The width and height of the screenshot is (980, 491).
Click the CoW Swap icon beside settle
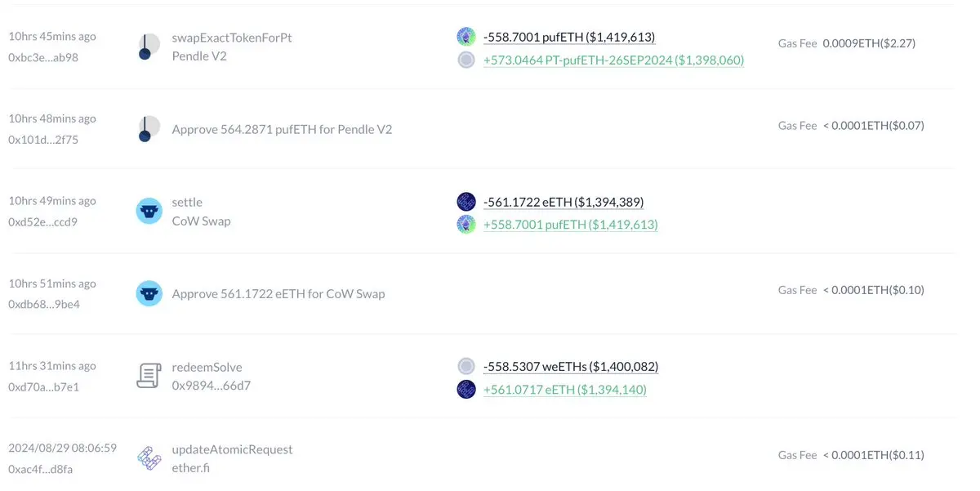pos(149,211)
